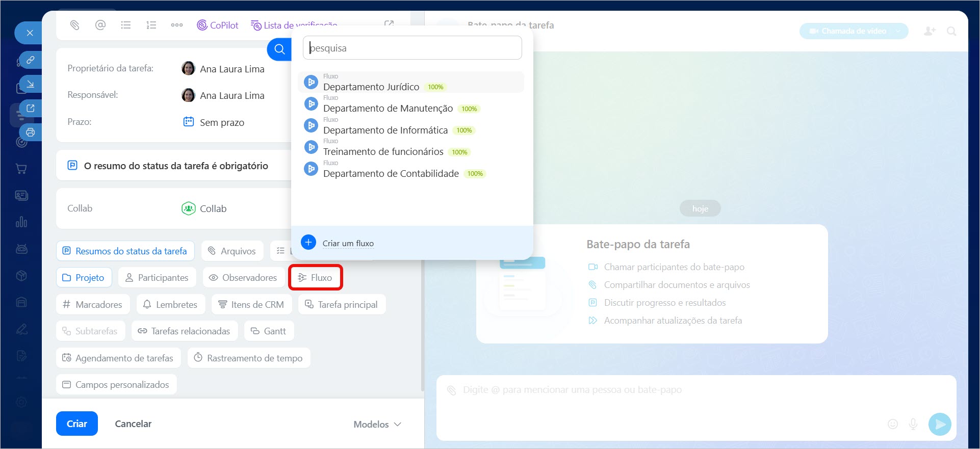Toggle the Fluxo field chip

[x=315, y=278]
